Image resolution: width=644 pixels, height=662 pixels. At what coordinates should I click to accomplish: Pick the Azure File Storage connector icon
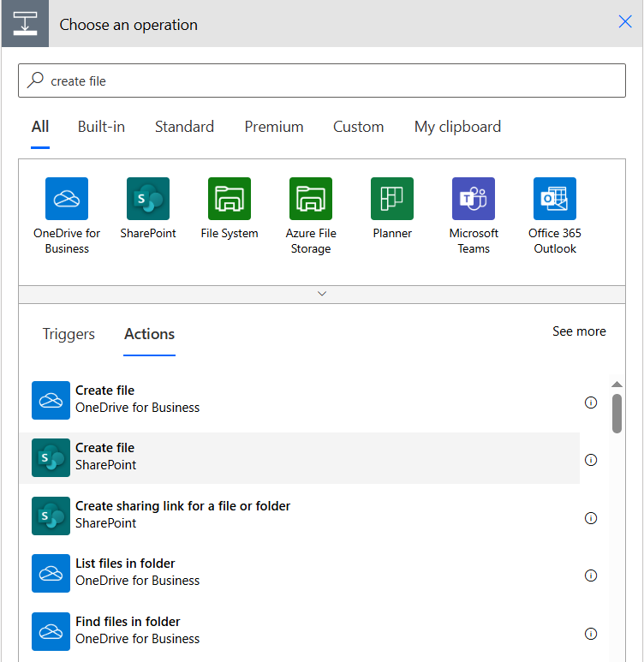tap(311, 199)
